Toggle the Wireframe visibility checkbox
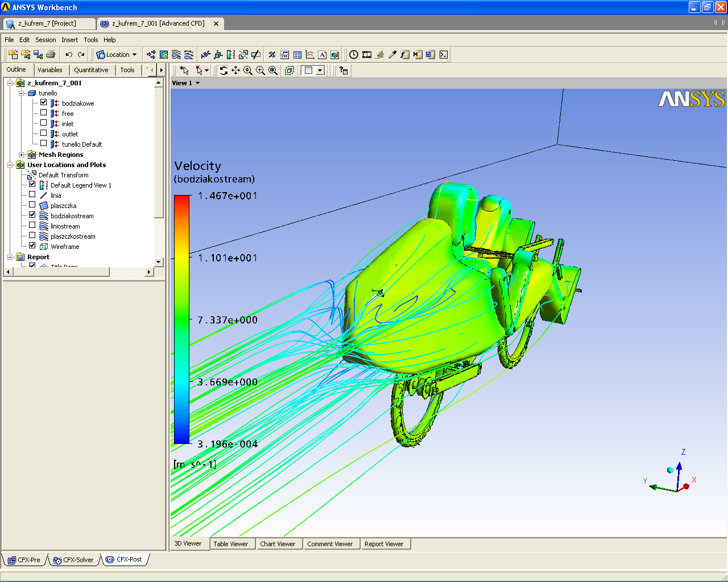The width and height of the screenshot is (728, 582). coord(32,246)
